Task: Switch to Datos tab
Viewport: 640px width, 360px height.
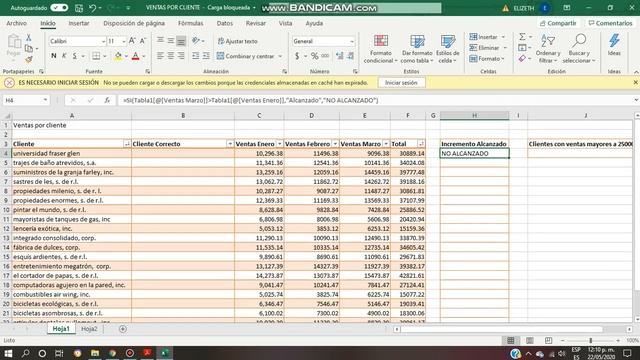Action: [x=224, y=23]
